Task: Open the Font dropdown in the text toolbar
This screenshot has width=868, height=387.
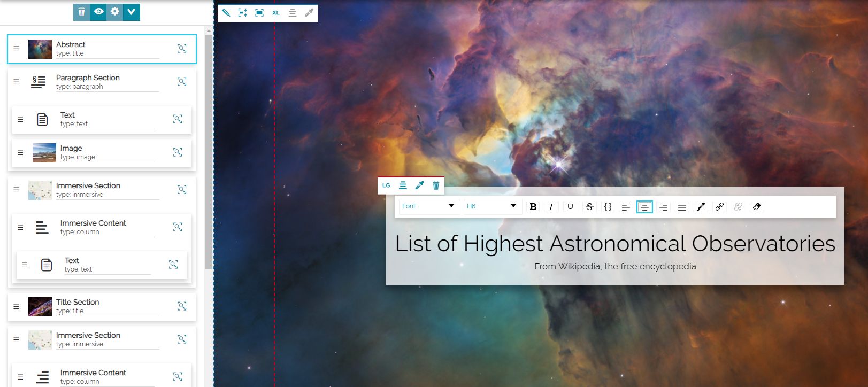Action: [429, 206]
